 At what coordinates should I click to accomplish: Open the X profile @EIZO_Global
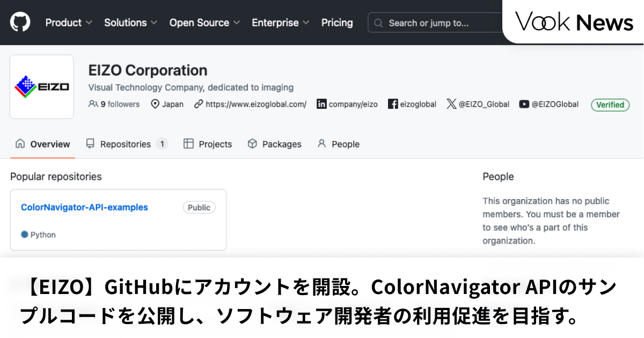450,104
